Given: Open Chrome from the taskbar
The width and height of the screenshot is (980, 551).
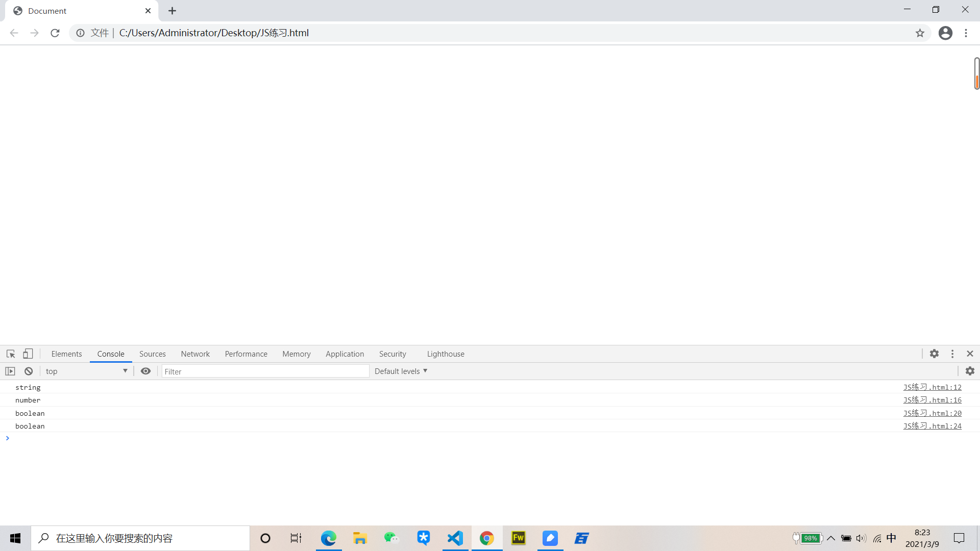Looking at the screenshot, I should coord(486,538).
